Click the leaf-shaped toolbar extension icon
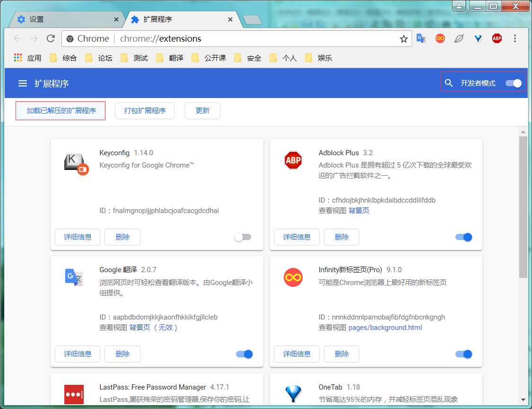Viewport: 532px width, 409px height. click(x=459, y=38)
